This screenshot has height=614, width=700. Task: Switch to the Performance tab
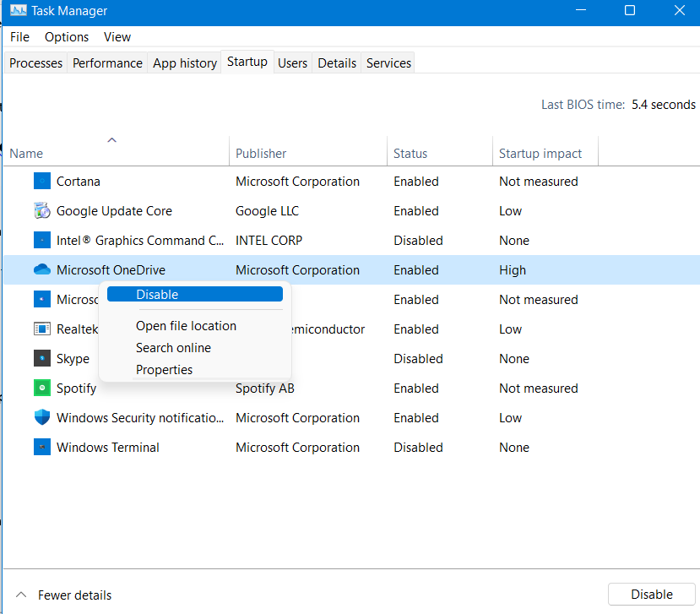[x=107, y=63]
